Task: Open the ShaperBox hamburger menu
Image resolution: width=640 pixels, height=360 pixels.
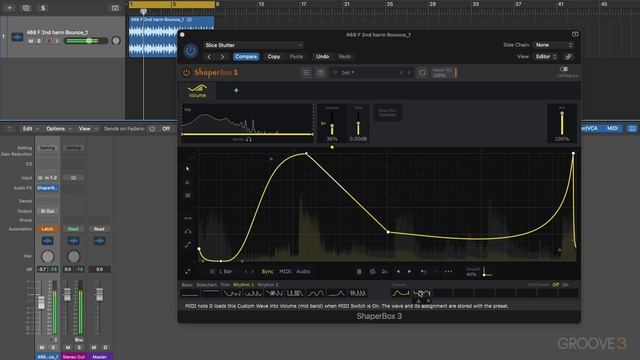Action: (306, 73)
